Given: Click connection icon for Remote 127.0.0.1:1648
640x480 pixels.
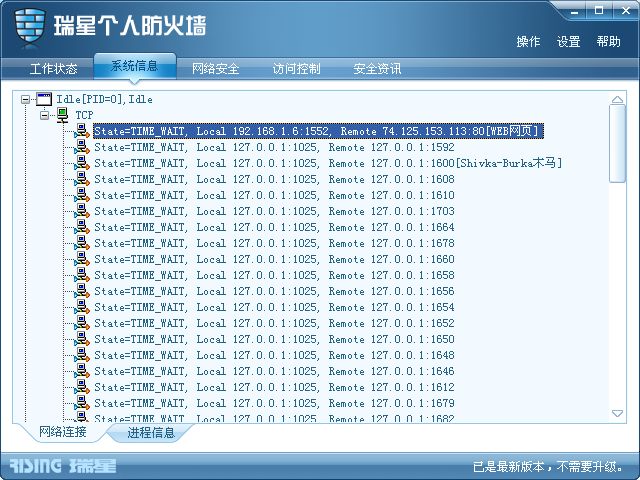Looking at the screenshot, I should [x=82, y=355].
